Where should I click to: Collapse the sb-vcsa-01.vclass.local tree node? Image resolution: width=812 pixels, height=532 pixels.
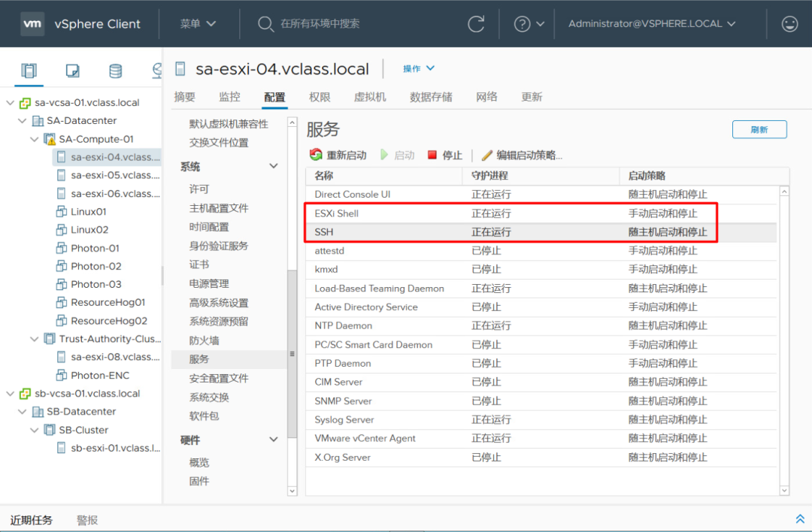pos(10,394)
